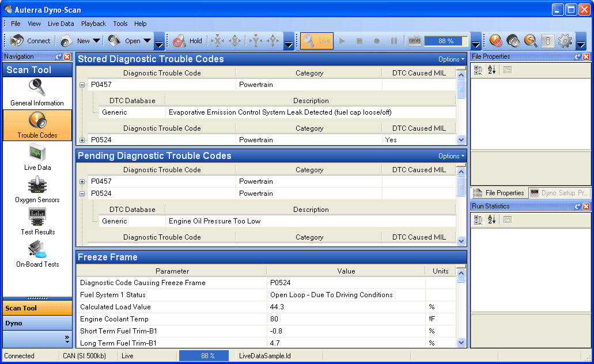Click the settings gear icon in toolbar
The height and width of the screenshot is (364, 594).
pos(565,41)
